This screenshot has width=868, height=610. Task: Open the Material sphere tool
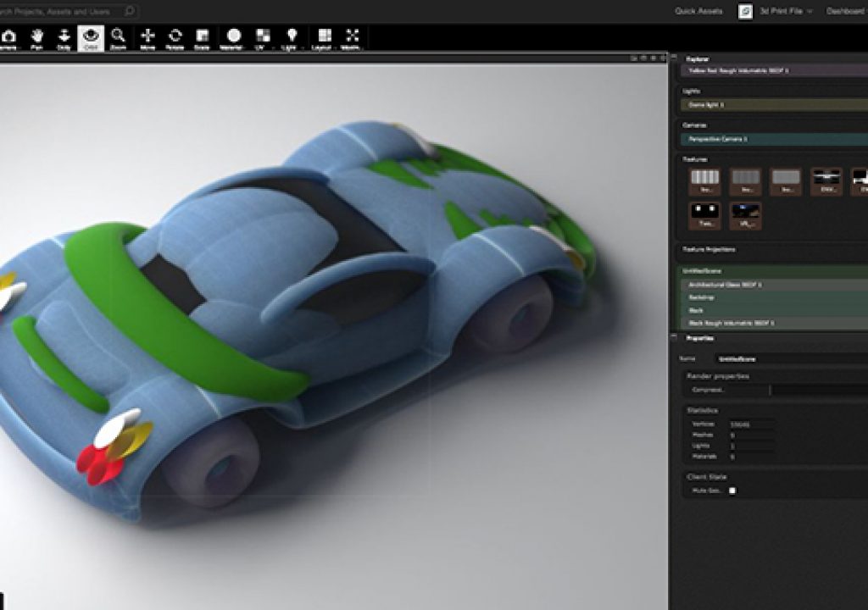coord(233,39)
